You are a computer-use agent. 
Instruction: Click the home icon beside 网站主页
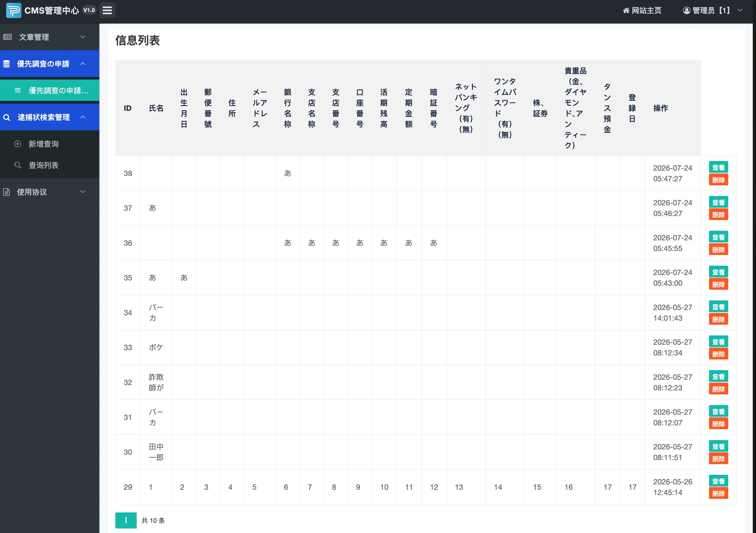click(626, 10)
